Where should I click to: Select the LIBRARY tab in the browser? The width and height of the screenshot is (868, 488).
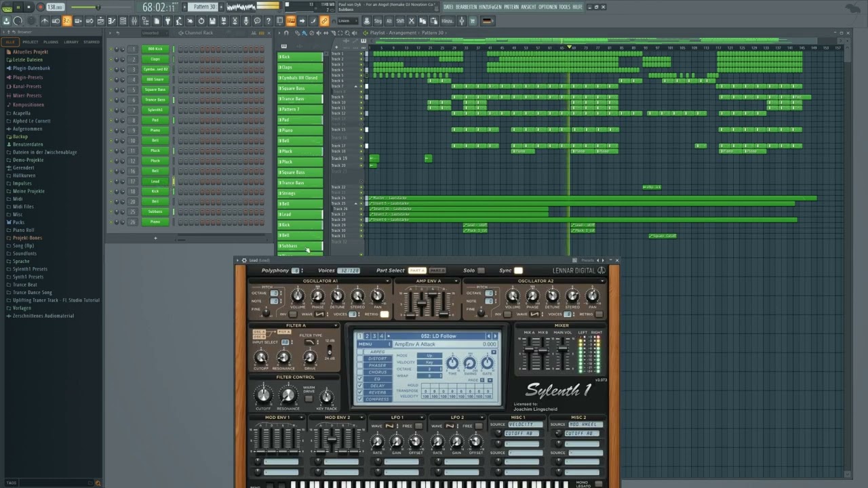pos(71,42)
